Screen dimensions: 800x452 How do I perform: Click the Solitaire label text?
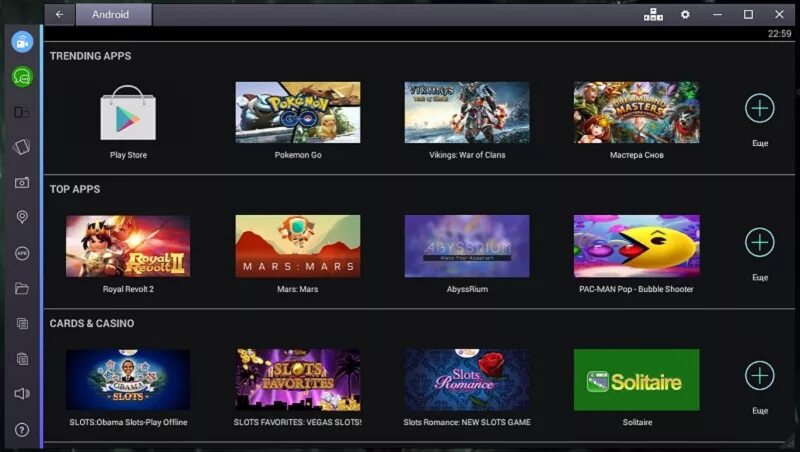coord(637,422)
